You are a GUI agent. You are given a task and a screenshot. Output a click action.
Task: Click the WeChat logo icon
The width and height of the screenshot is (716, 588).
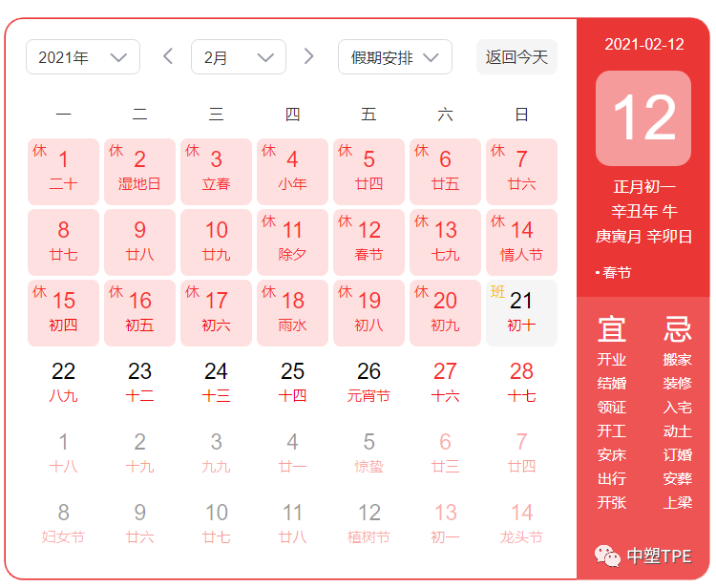pyautogui.click(x=606, y=556)
